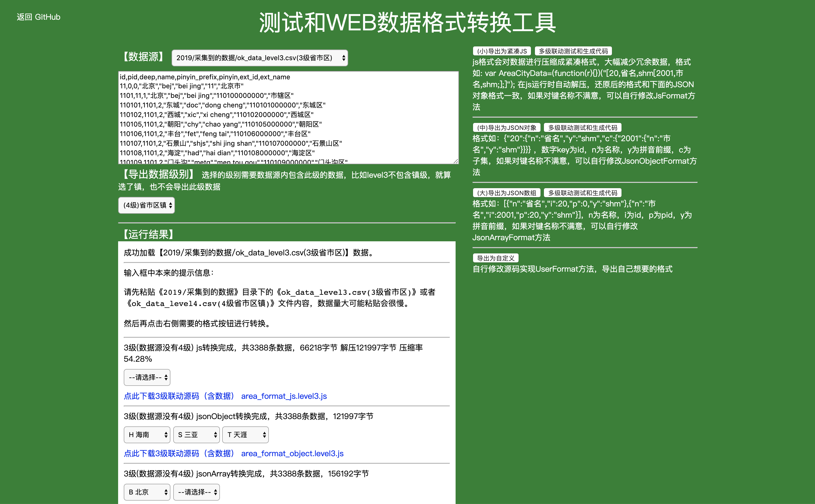Image resolution: width=815 pixels, height=504 pixels.
Task: Click the js转换完成 共3388条数据 result text
Action: tap(273, 353)
